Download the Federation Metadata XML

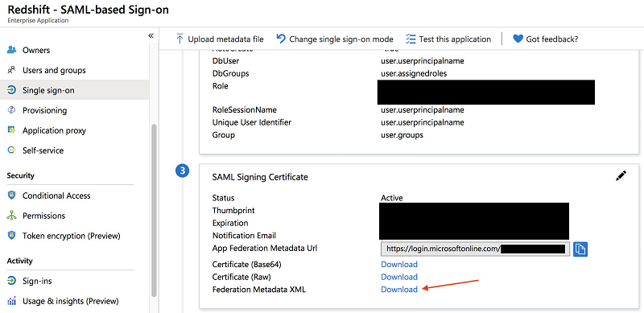pyautogui.click(x=399, y=290)
